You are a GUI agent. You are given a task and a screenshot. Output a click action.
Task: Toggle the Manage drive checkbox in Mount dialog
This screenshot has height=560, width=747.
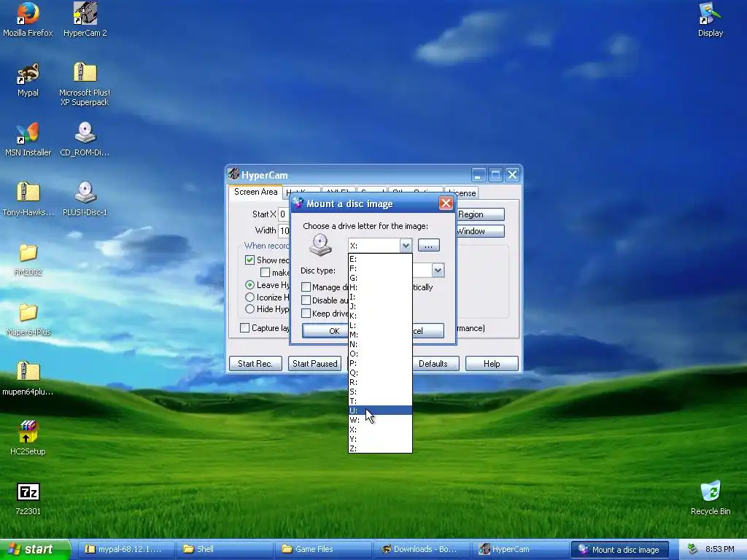tap(306, 287)
